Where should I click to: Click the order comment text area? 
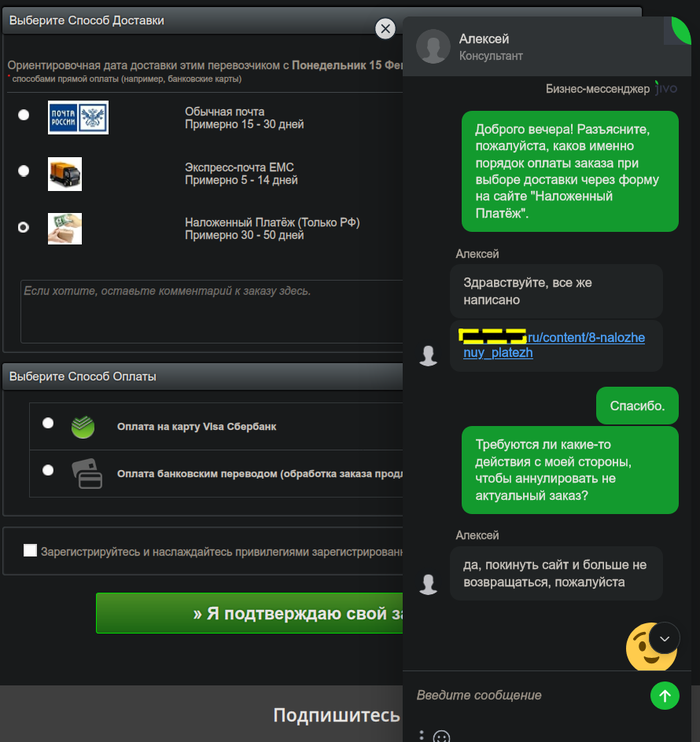[212, 311]
